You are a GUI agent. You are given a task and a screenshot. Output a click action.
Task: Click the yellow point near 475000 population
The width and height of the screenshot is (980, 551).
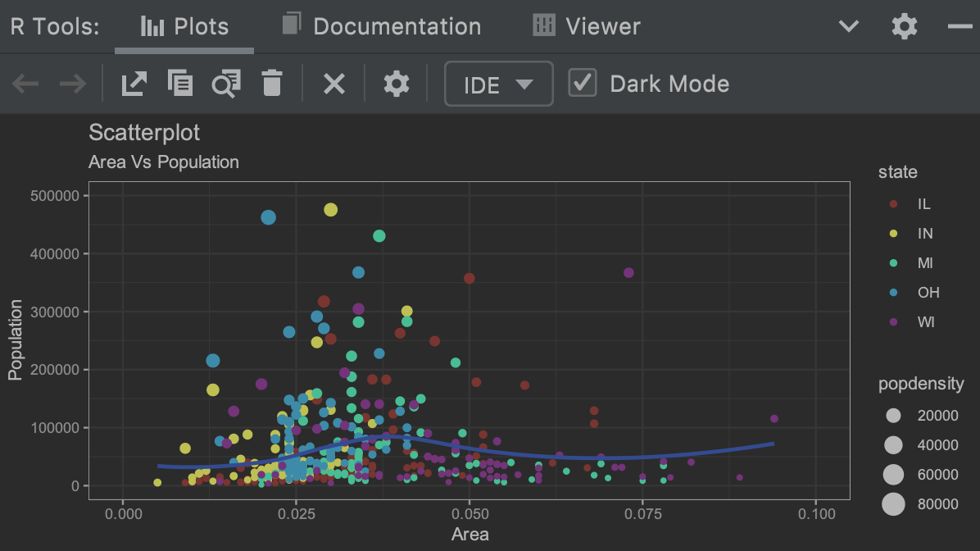330,210
